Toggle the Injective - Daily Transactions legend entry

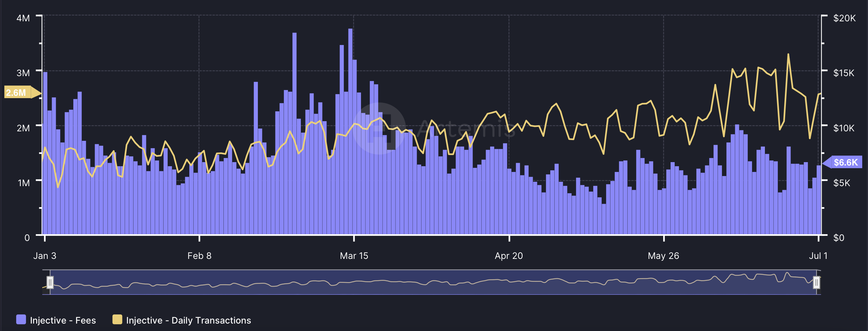182,320
